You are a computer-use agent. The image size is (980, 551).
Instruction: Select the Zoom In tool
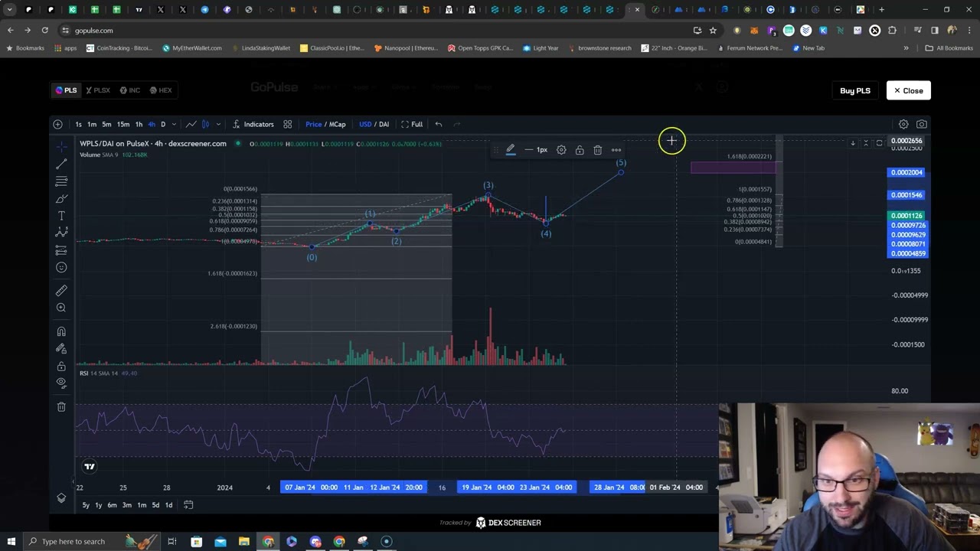tap(61, 308)
